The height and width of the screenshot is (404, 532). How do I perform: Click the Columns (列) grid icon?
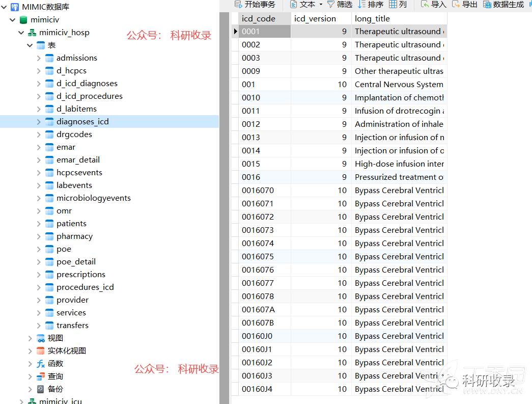pyautogui.click(x=393, y=5)
